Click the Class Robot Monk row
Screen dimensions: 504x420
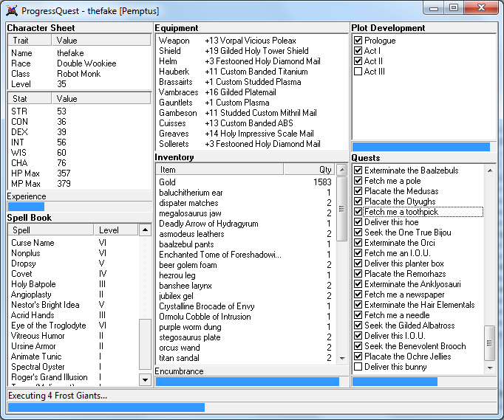(79, 74)
